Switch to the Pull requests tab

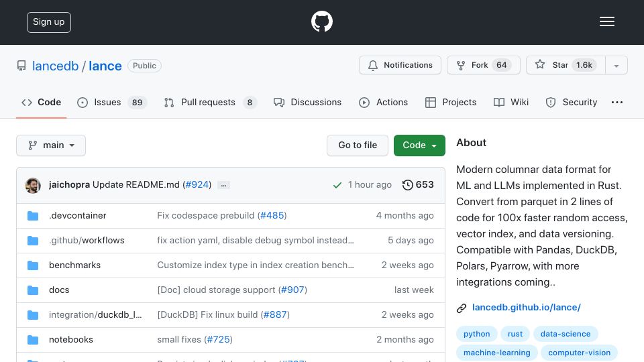point(210,102)
